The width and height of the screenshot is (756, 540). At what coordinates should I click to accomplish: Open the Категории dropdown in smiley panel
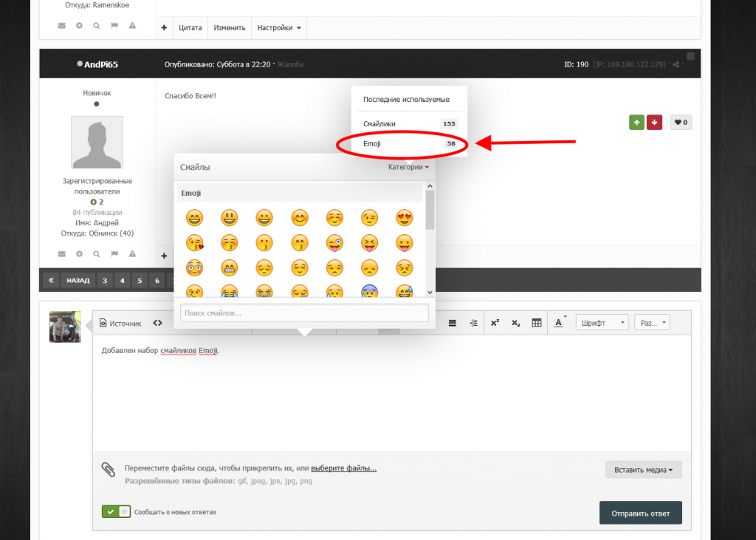(x=408, y=167)
